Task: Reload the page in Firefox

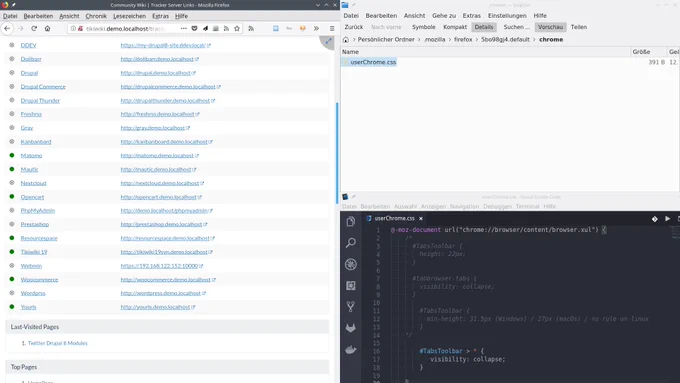Action: 34,29
